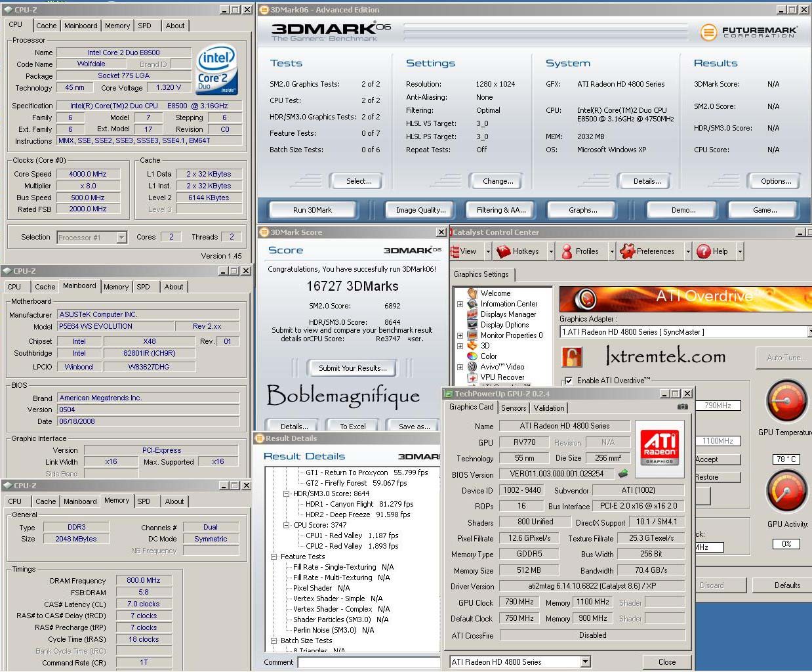Click Submit Your Results button
Screen dimensions: 812x672
click(352, 368)
